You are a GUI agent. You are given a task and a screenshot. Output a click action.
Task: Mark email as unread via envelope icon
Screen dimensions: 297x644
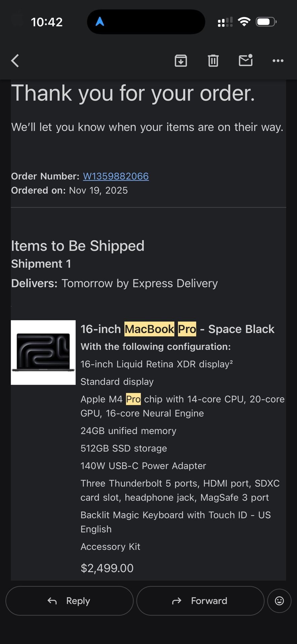[246, 60]
